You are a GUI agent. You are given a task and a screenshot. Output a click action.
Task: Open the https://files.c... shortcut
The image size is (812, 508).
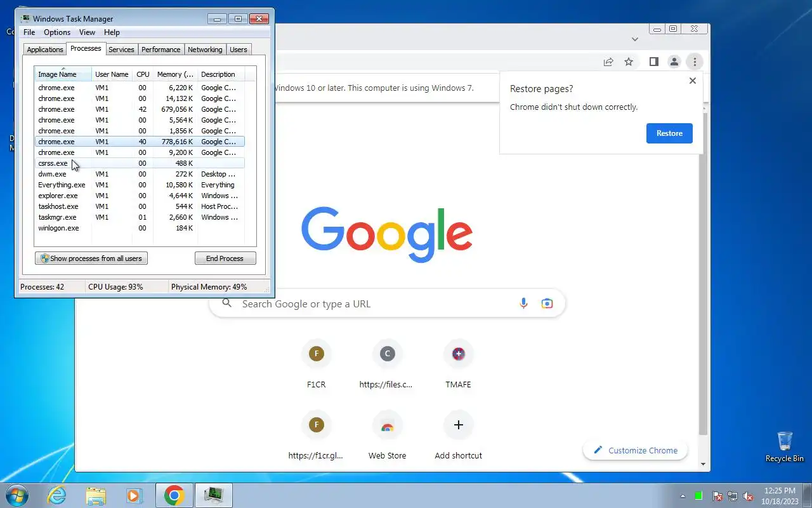387,363
